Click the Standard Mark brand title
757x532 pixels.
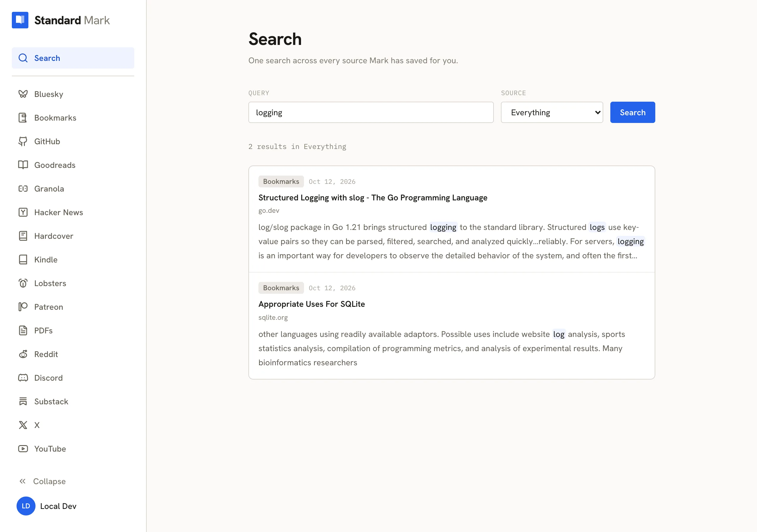coord(72,20)
